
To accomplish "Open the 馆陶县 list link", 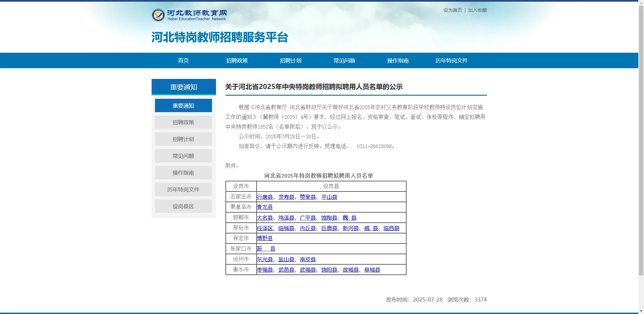I will pos(329,218).
